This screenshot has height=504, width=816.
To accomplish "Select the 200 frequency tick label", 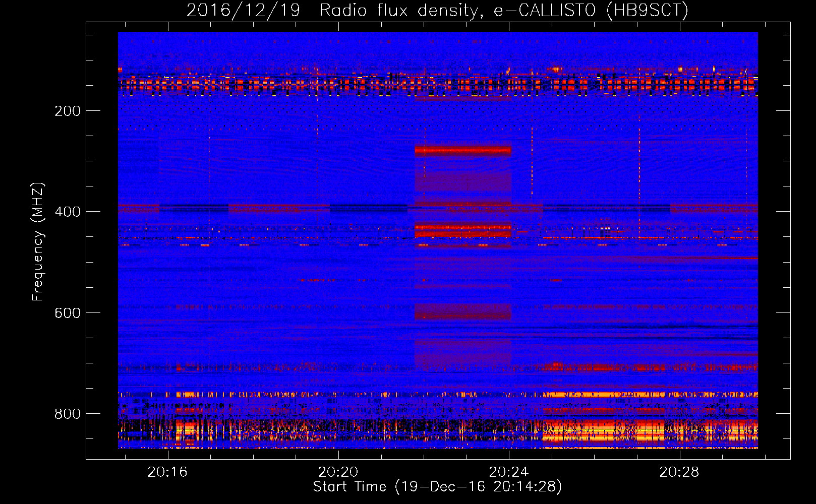I will tap(68, 111).
